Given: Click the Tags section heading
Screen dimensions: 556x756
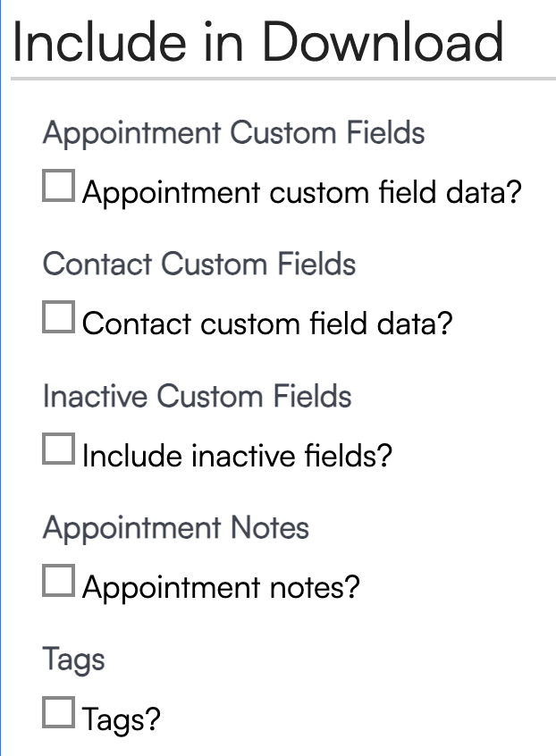Looking at the screenshot, I should click(74, 659).
